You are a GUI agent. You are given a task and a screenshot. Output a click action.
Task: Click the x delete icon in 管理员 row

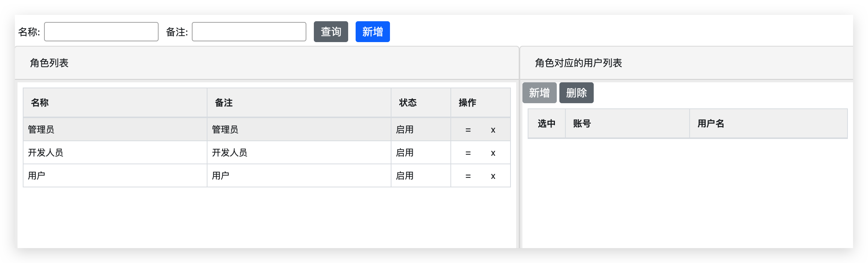(493, 130)
